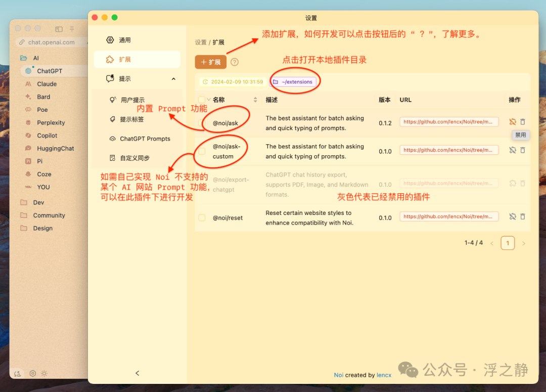This screenshot has height=392, width=546.
Task: Click the @noi/ask extension name
Action: click(225, 123)
